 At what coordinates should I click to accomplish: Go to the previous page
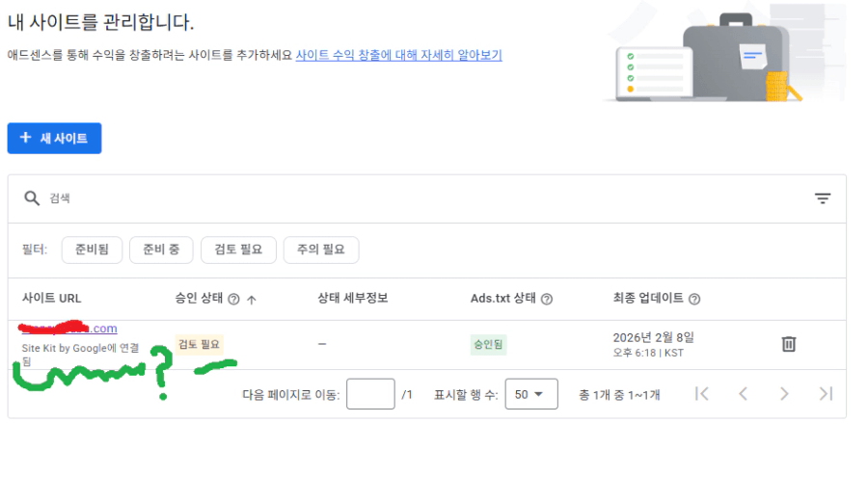743,394
